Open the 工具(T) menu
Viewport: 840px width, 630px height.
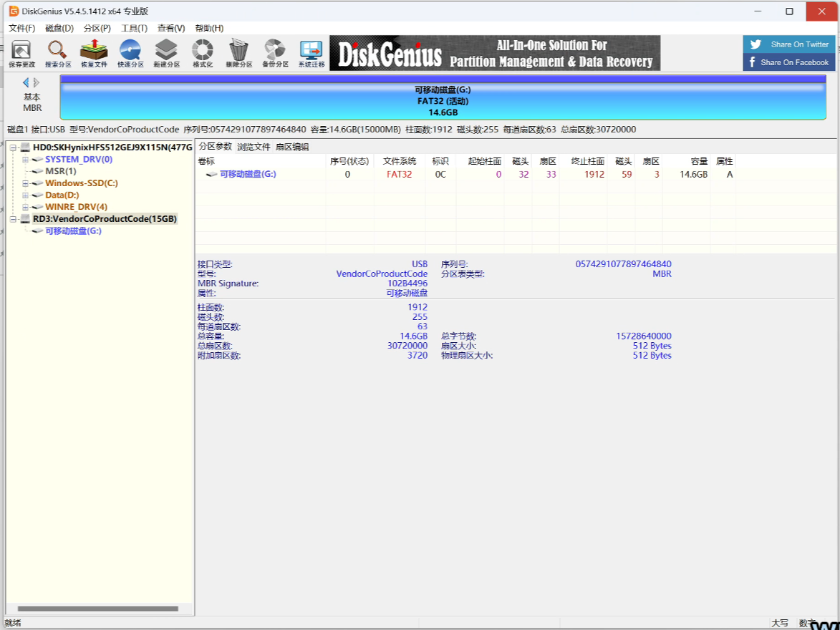coord(134,28)
